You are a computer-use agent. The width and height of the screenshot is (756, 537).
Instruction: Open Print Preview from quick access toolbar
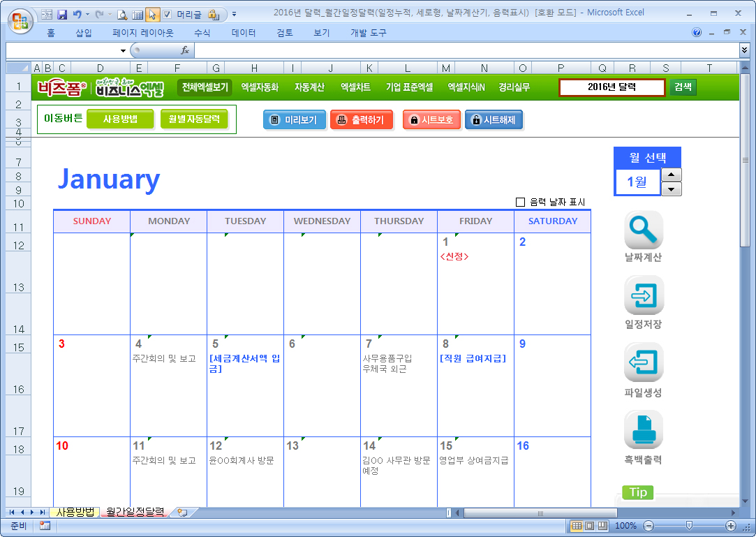pyautogui.click(x=122, y=15)
